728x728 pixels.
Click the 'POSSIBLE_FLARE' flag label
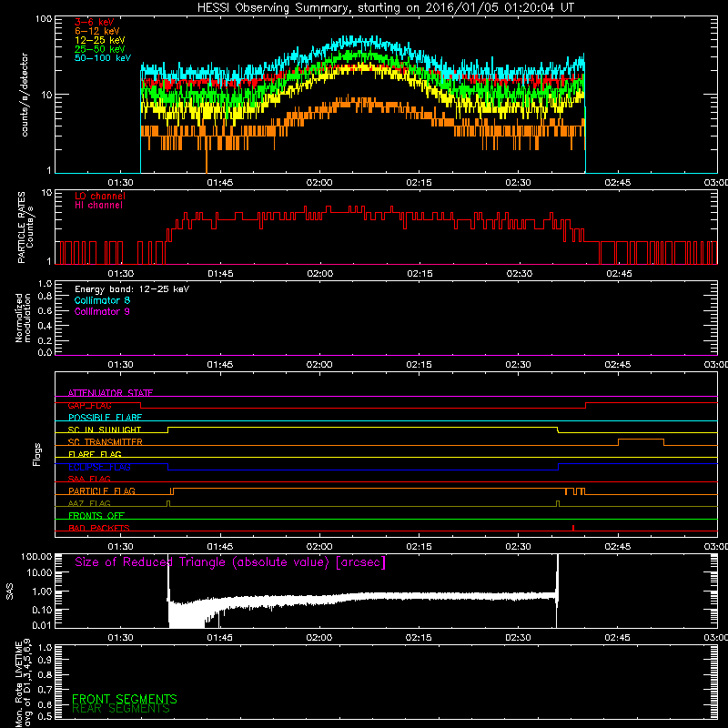pyautogui.click(x=105, y=418)
